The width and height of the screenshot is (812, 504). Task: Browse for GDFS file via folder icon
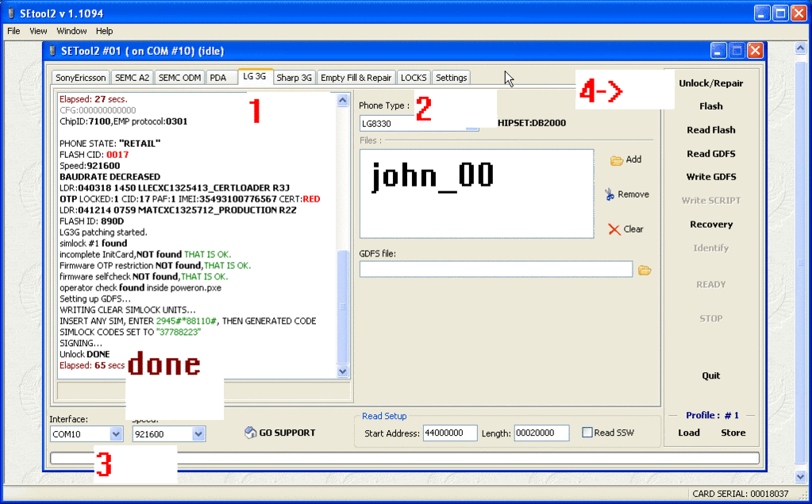click(x=645, y=270)
